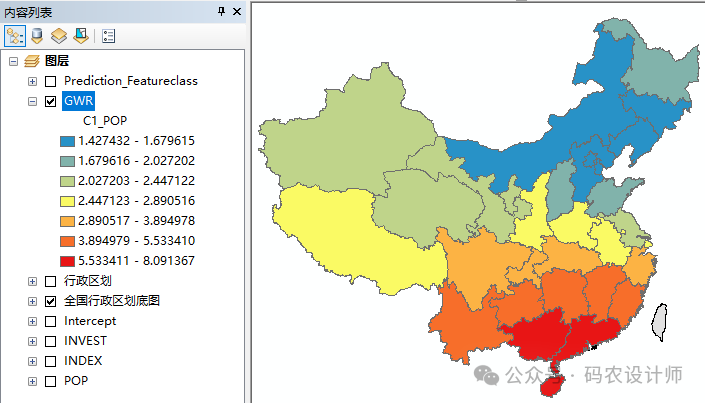Select the 全国行政区划底图 layer name
Viewport: 705px width, 403px height.
point(112,301)
